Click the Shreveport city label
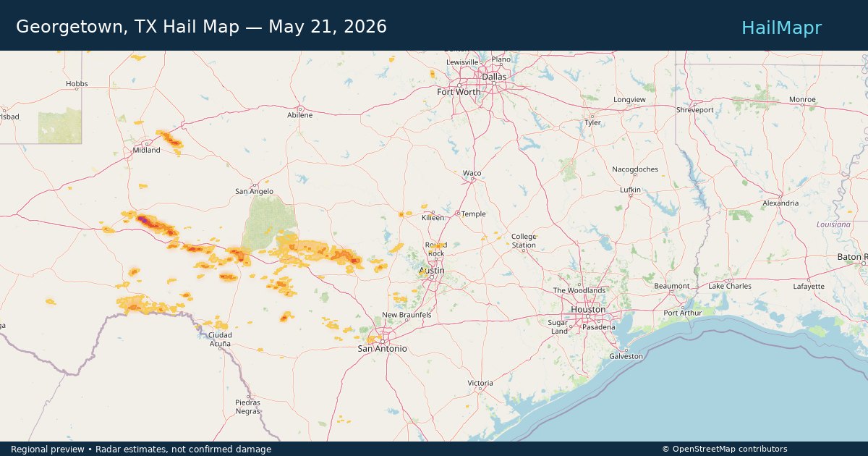This screenshot has width=868, height=456. 694,110
